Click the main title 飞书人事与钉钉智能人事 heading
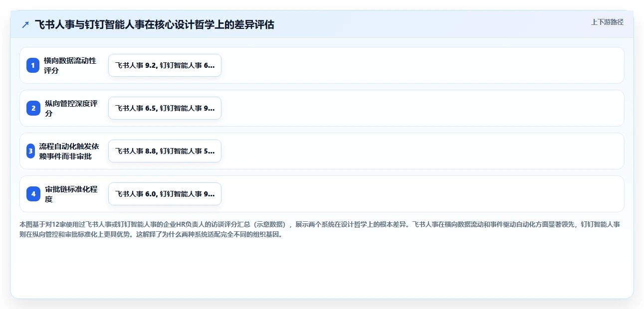Screen dimensions: 644x309 coord(154,24)
